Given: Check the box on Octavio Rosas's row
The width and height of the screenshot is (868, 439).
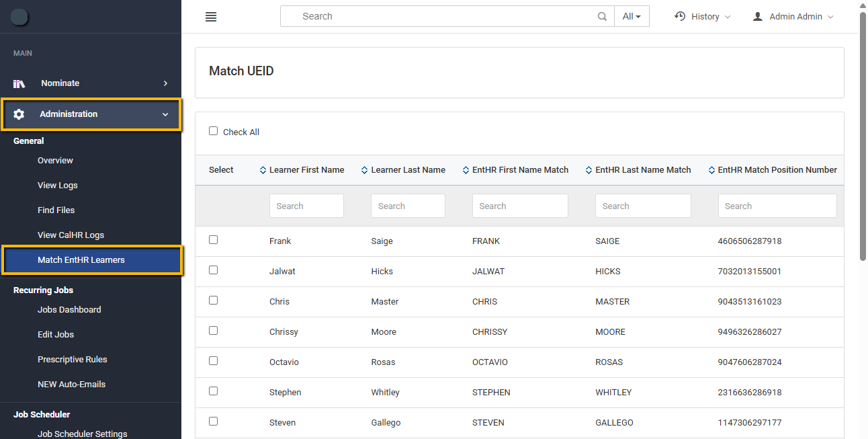Looking at the screenshot, I should point(213,360).
